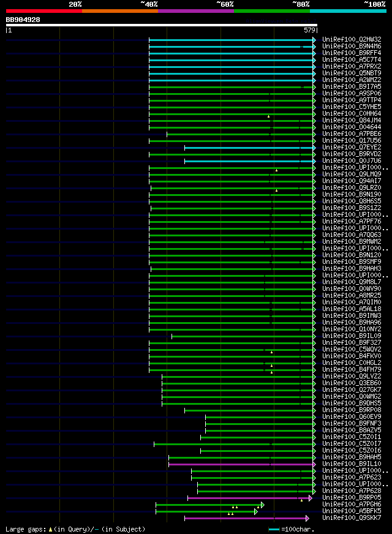Click the Large gaps legend text
392x534 pixels.
(x=75, y=529)
